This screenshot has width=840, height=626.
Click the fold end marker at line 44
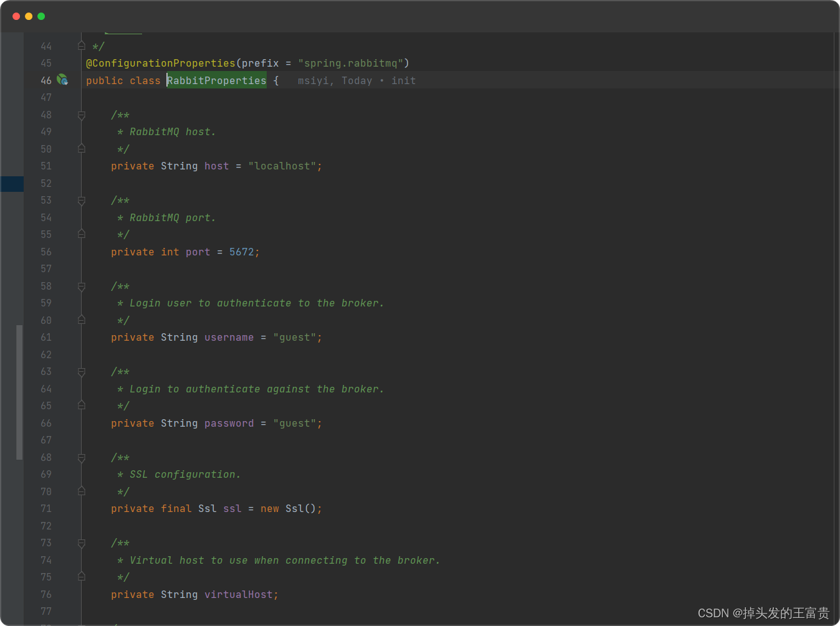click(82, 45)
